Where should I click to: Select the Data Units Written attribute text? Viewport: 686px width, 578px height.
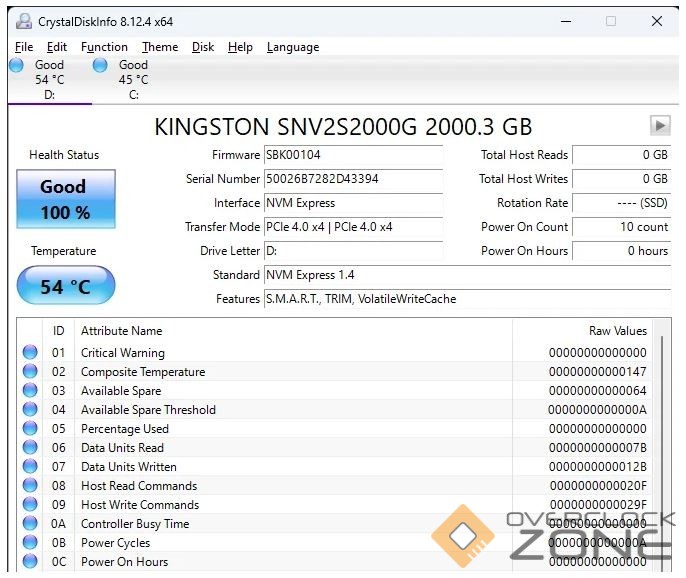pos(129,467)
